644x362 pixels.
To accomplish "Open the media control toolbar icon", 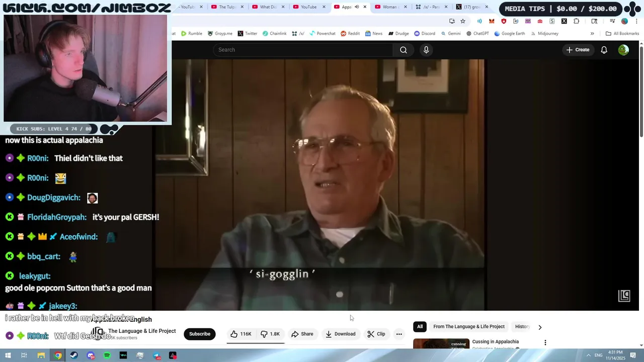I will point(612,21).
